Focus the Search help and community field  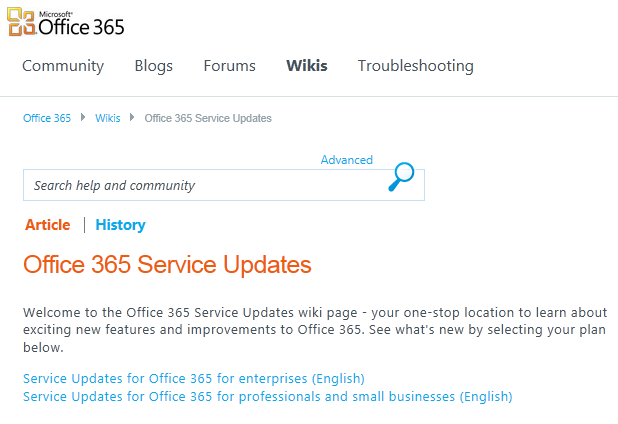click(200, 185)
